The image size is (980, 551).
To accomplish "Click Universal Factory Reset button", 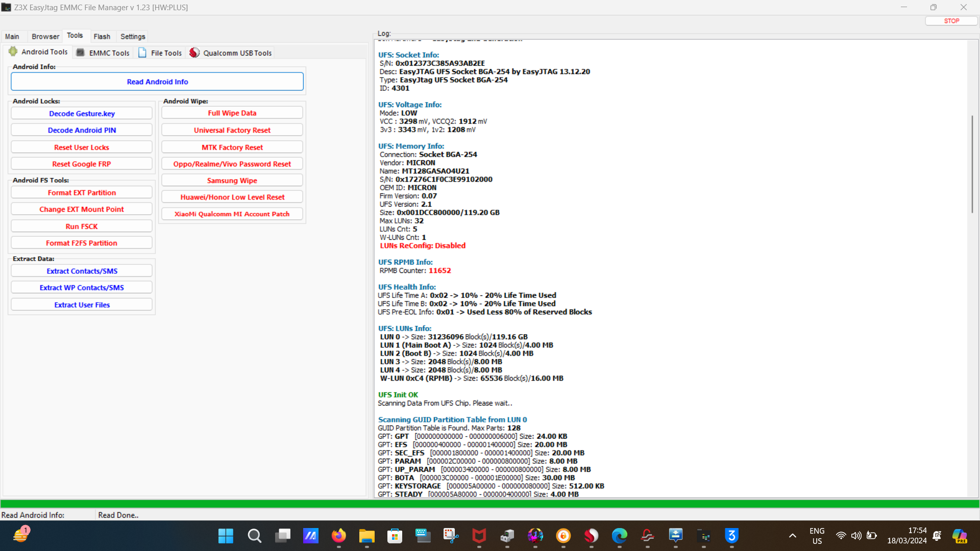I will [232, 130].
